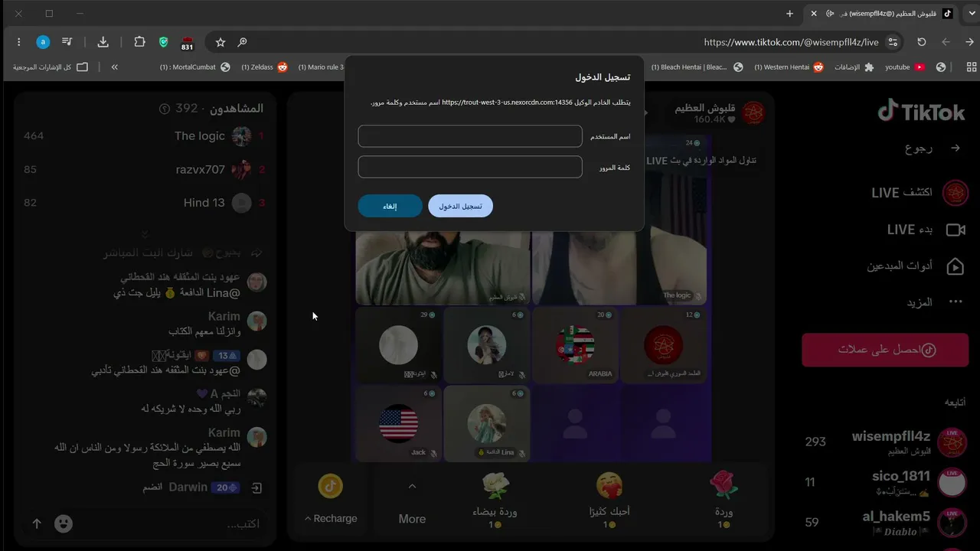Open the media controls icon
Image resolution: width=980 pixels, height=551 pixels.
pos(67,42)
